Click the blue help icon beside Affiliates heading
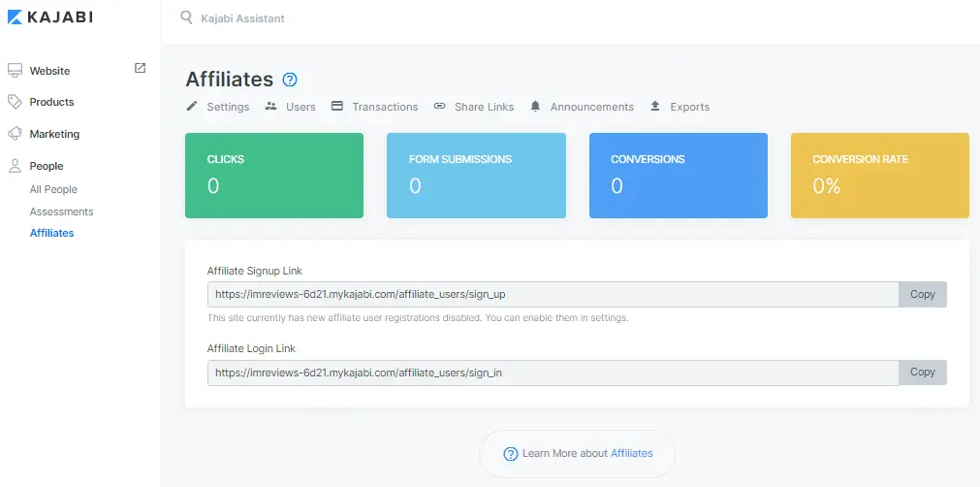The height and width of the screenshot is (487, 980). coord(290,80)
